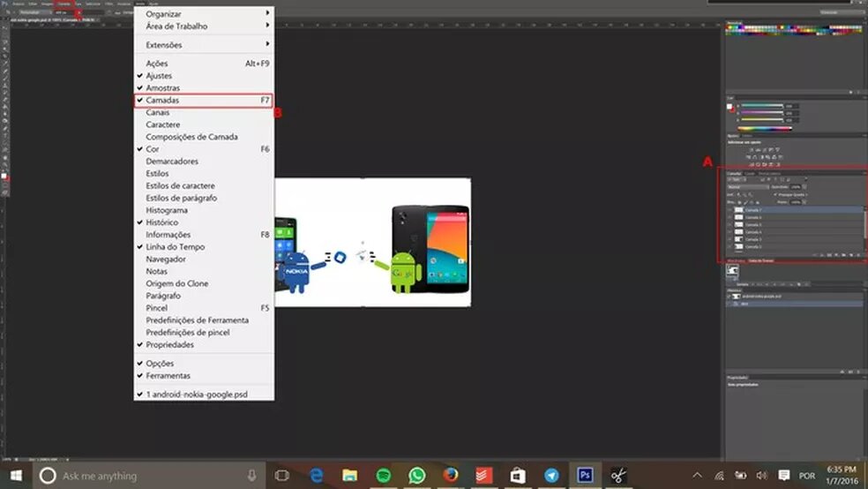Click the Cortana microphone icon
This screenshot has height=489, width=868.
pyautogui.click(x=252, y=475)
